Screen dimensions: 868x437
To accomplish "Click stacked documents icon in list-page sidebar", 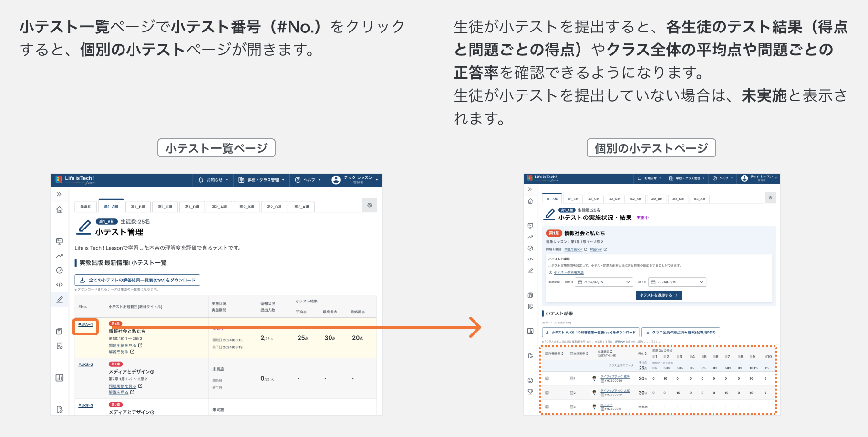I will pos(59,331).
